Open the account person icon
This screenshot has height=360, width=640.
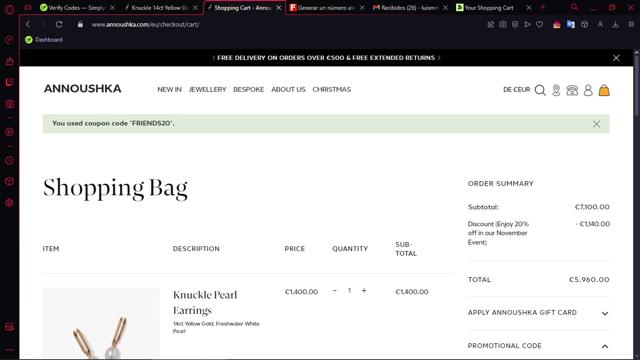588,90
